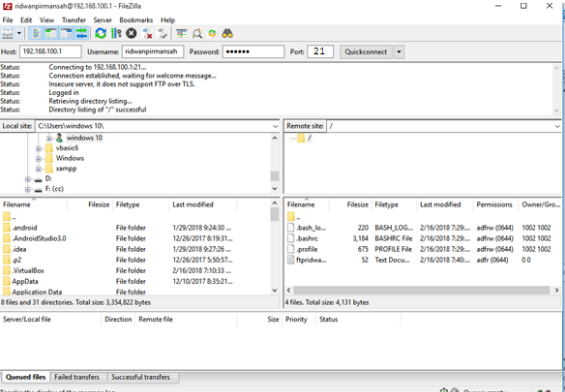Select the .AndroidStudio3.0 local folder
The image size is (565, 392).
point(39,238)
